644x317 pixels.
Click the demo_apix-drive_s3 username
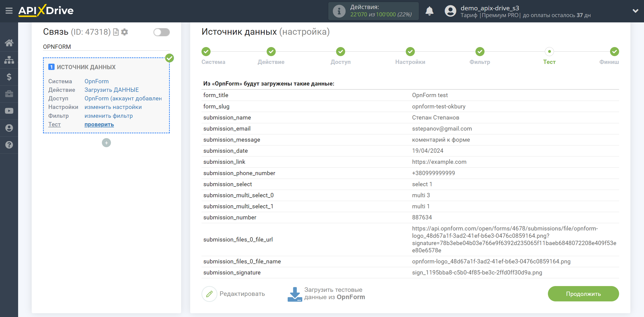point(490,8)
